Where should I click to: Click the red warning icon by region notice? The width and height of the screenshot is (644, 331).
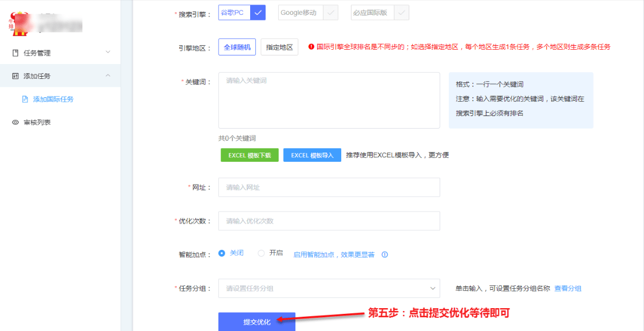click(311, 47)
